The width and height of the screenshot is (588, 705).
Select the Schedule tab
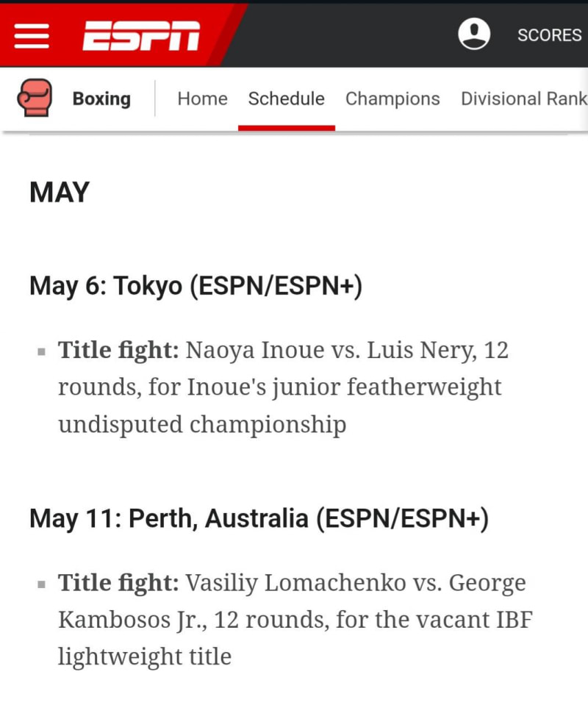point(286,99)
